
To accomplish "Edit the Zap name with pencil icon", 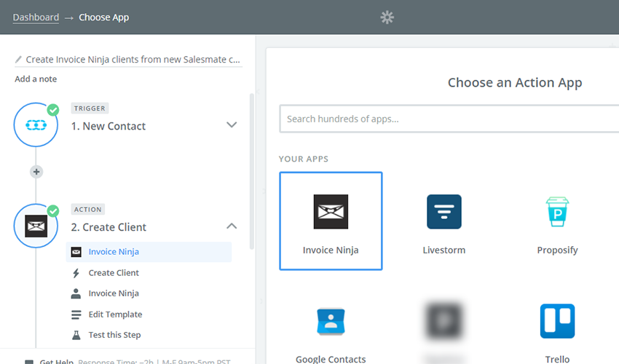I will [18, 60].
